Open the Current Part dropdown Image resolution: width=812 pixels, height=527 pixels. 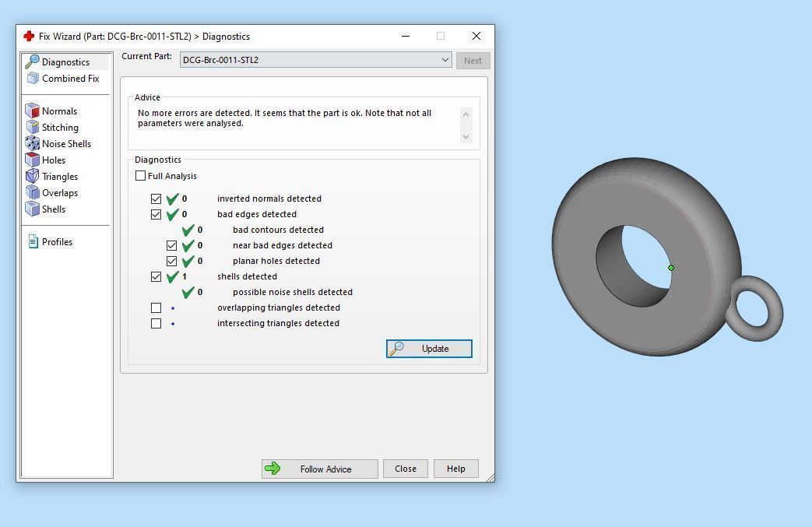(x=316, y=60)
